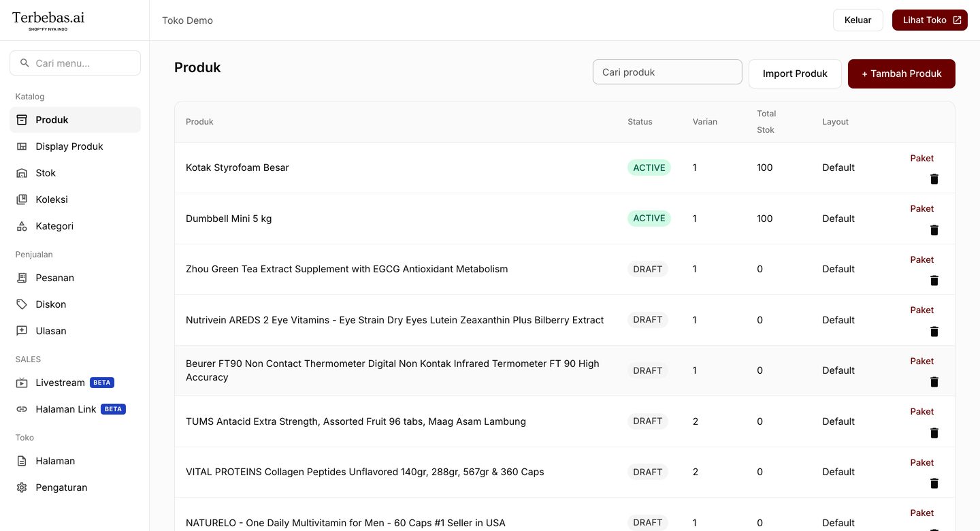Click the Halaman document icon

tap(22, 461)
